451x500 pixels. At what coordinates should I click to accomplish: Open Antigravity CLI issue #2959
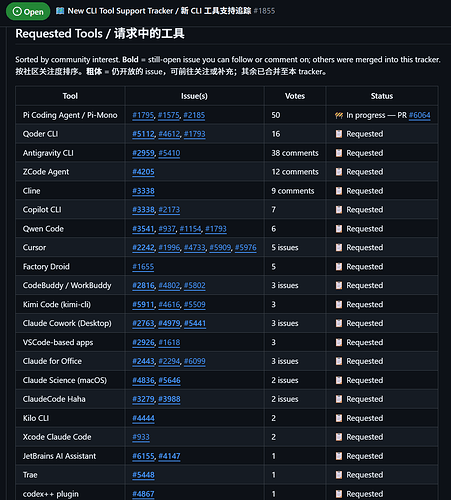[143, 153]
